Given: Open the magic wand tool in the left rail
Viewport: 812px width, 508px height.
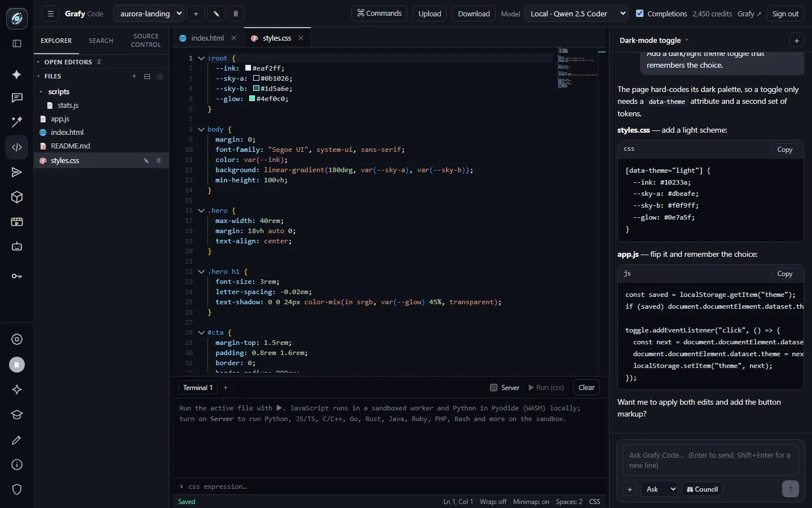Looking at the screenshot, I should pos(17,121).
